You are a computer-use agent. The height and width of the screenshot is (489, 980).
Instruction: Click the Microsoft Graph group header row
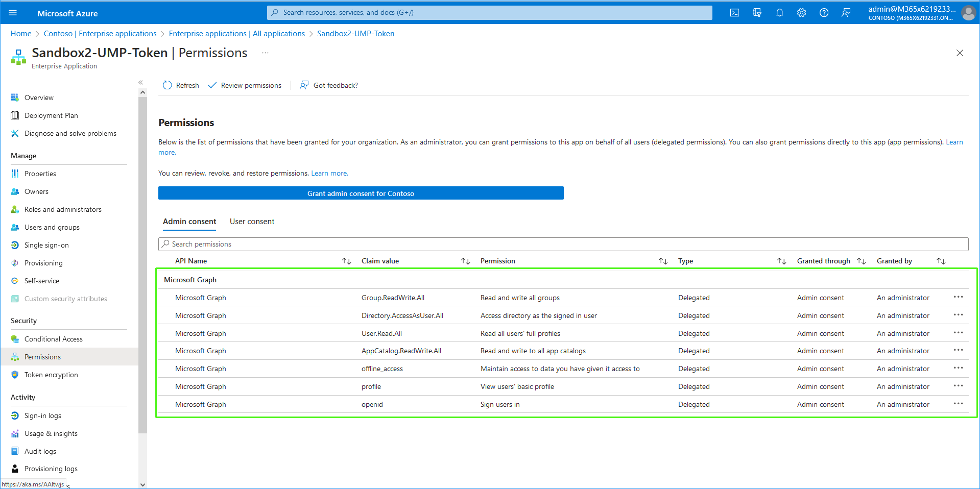click(563, 280)
